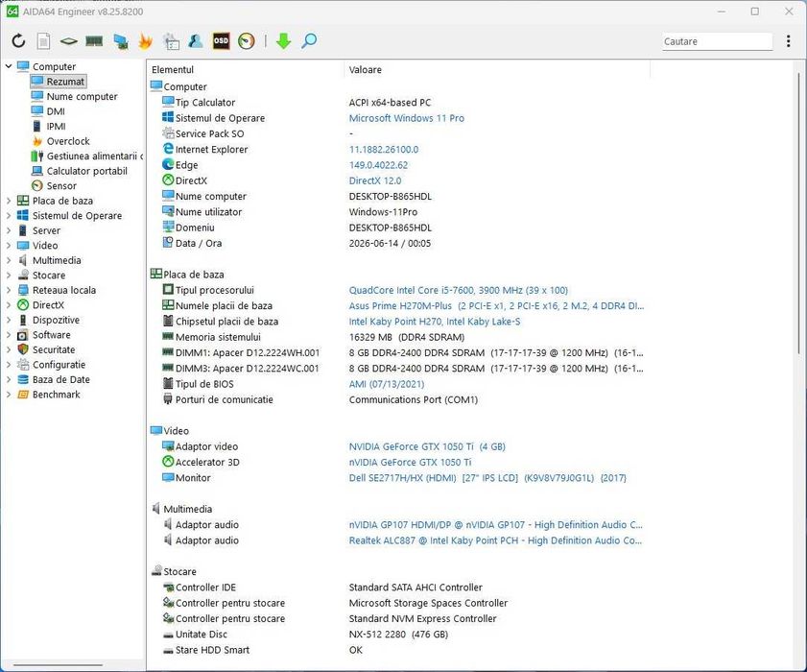Expand the Server tree node

pos(9,230)
